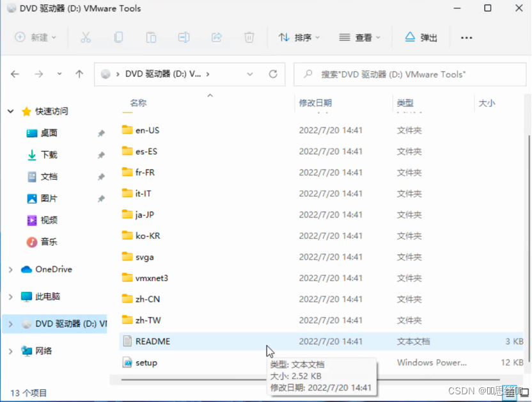Image resolution: width=532 pixels, height=402 pixels.
Task: Click the Cut scissors icon
Action: tap(86, 37)
